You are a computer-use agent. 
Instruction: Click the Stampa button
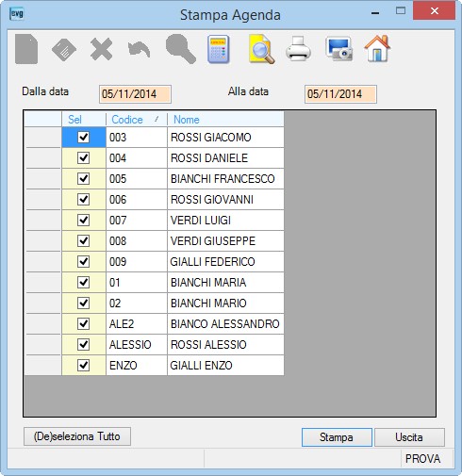click(337, 437)
